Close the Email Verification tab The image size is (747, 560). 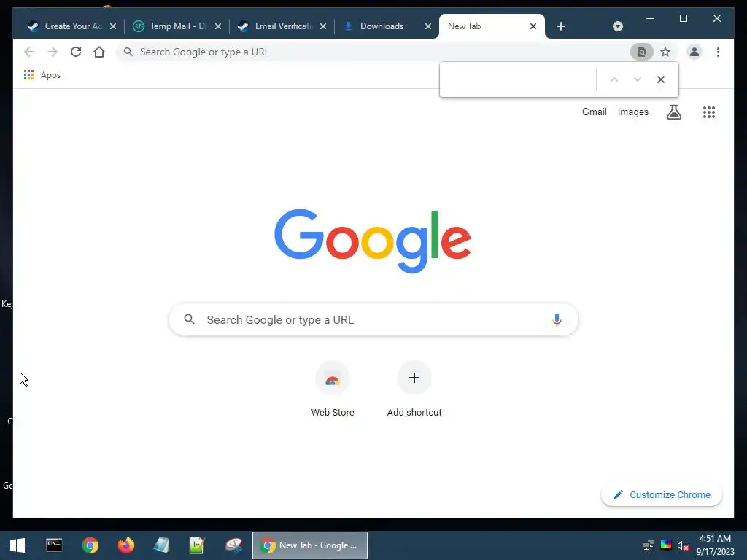pyautogui.click(x=323, y=26)
